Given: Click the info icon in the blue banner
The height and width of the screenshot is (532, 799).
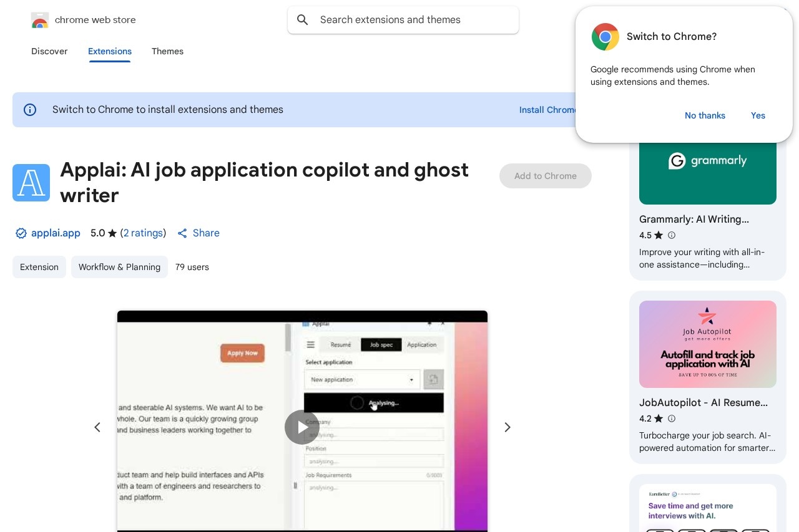Looking at the screenshot, I should (30, 110).
